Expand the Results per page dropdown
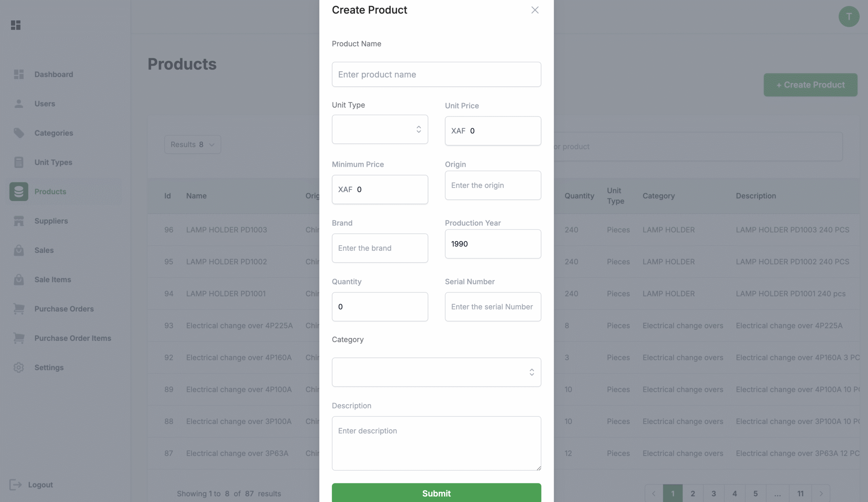Image resolution: width=868 pixels, height=502 pixels. point(193,145)
